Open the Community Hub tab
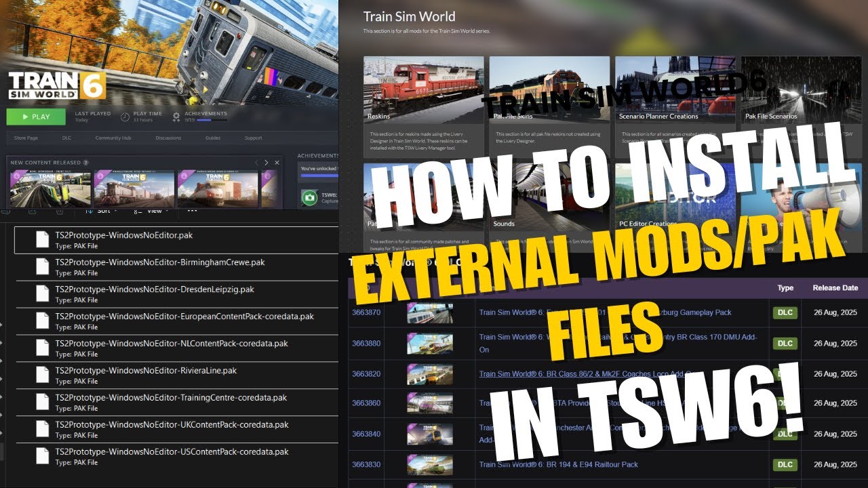The image size is (868, 488). tap(113, 138)
